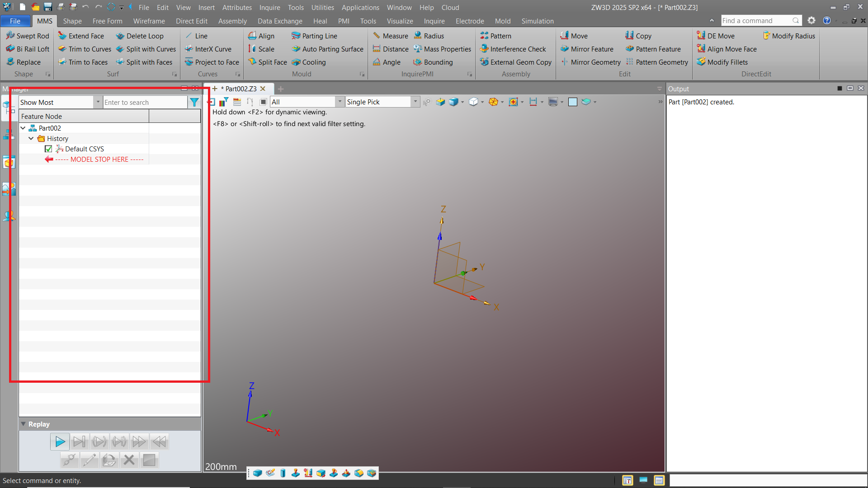This screenshot has height=488, width=868.
Task: Collapse the Part002 tree node
Action: [x=23, y=128]
